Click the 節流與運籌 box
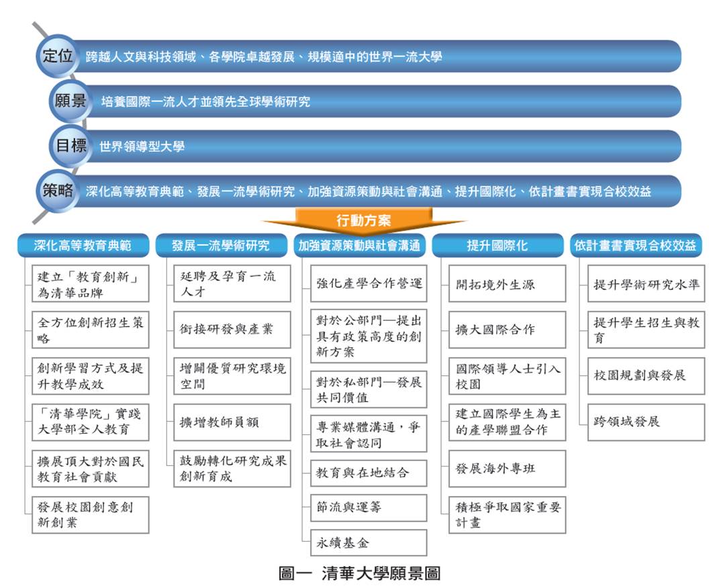Screen dimensions: 725x588 [x=369, y=507]
